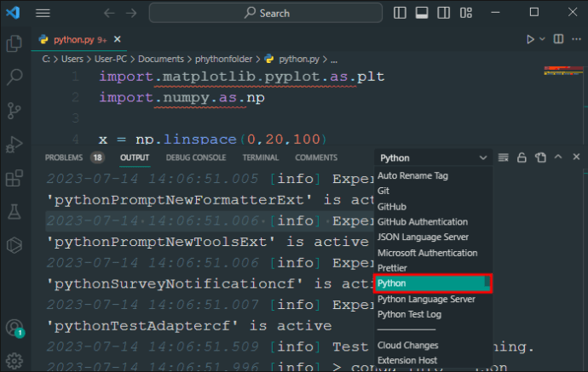Viewport: 588px width, 372px height.
Task: Select Git output channel
Action: pyautogui.click(x=433, y=191)
